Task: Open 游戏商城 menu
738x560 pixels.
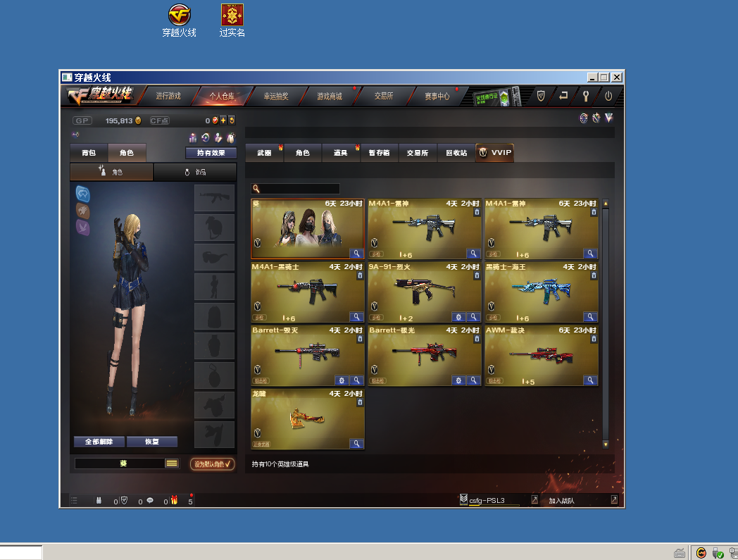Action: [x=330, y=96]
